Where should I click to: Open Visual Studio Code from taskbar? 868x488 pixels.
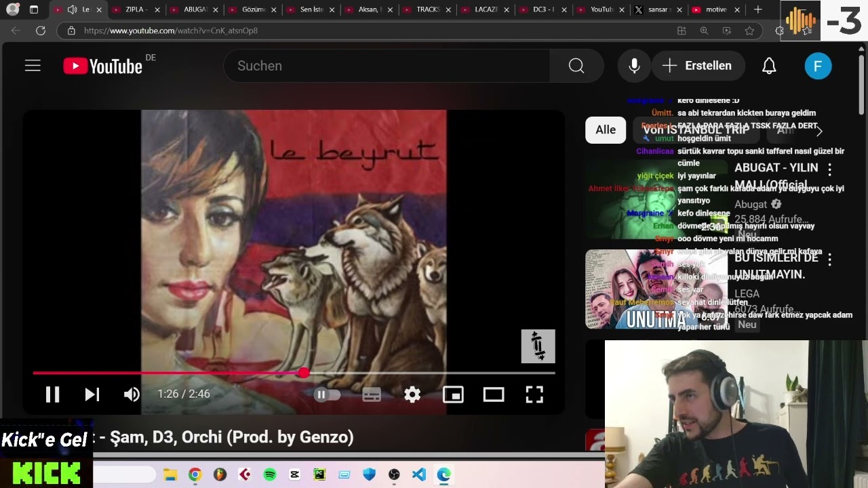click(419, 474)
